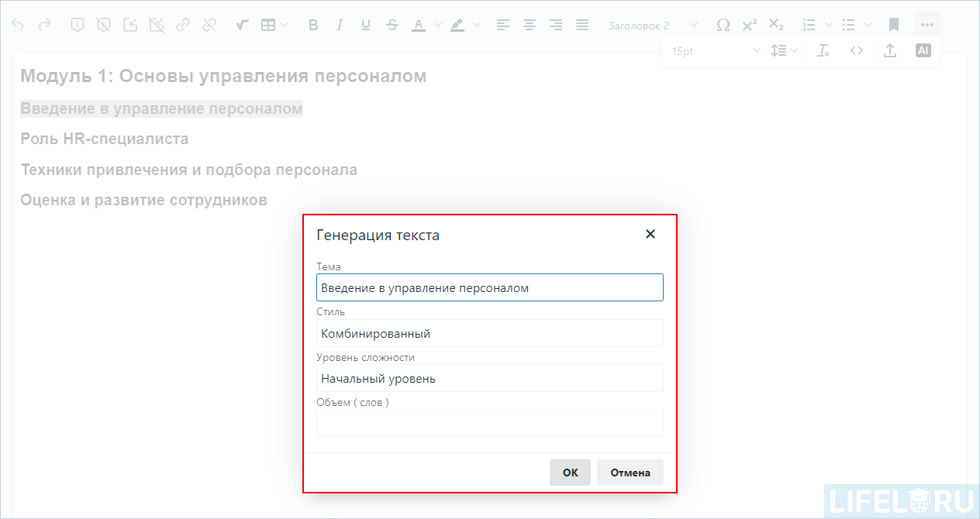Insert a special character with Omega icon
The width and height of the screenshot is (980, 519).
(723, 24)
